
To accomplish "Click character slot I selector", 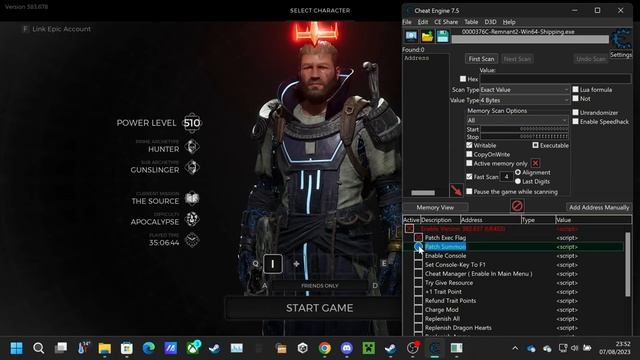I will [273, 264].
